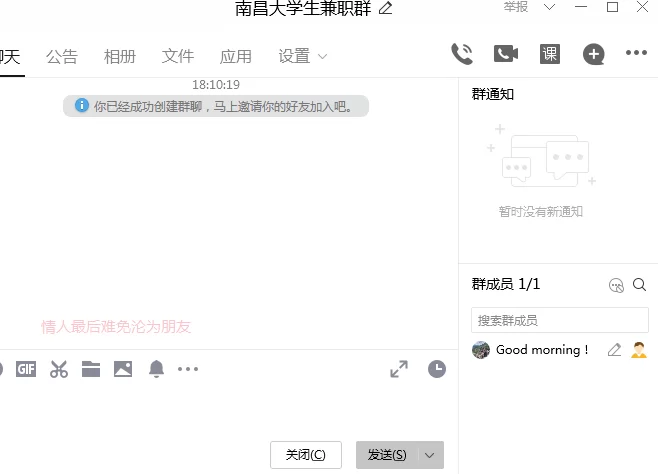Viewport: 658px width, 474px height.
Task: Click the picture icon to send image
Action: [123, 369]
